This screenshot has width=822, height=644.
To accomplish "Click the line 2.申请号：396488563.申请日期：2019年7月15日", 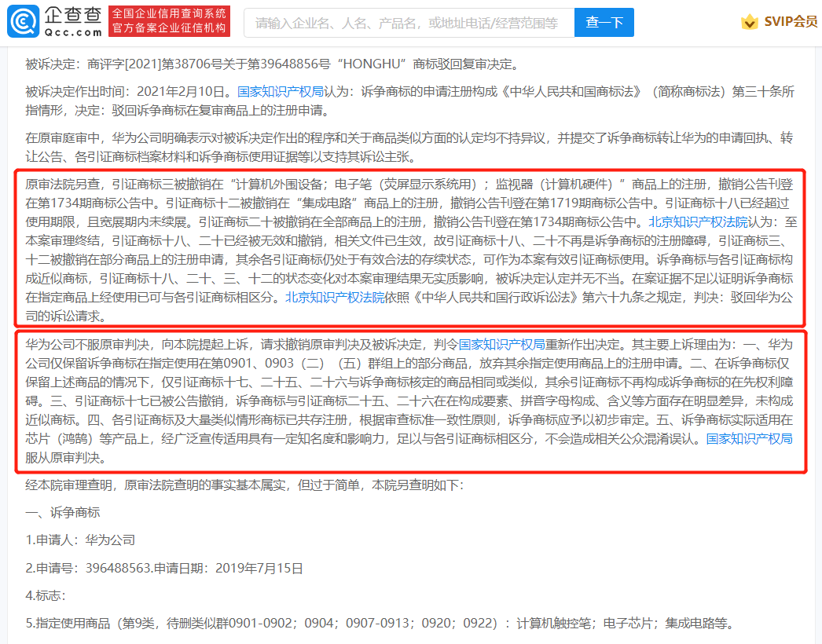I will click(164, 568).
